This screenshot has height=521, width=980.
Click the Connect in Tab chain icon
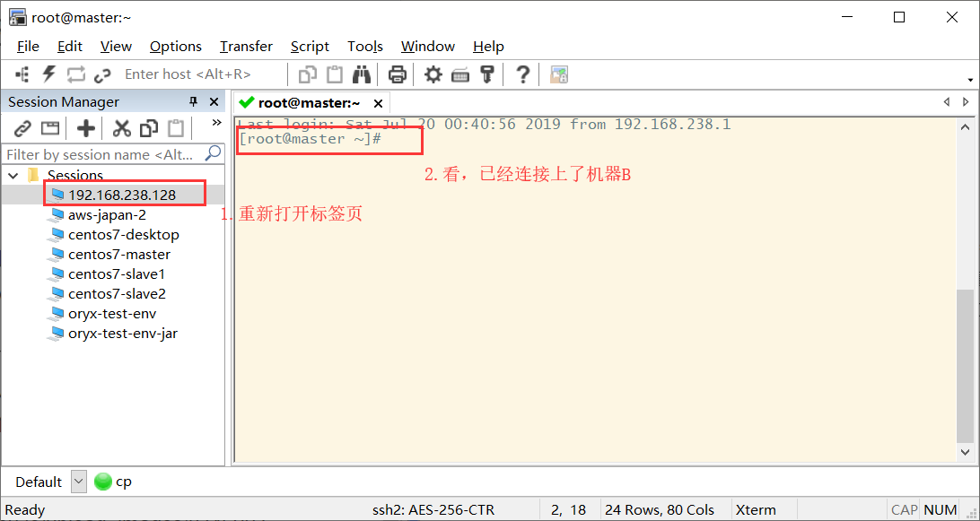coord(102,75)
